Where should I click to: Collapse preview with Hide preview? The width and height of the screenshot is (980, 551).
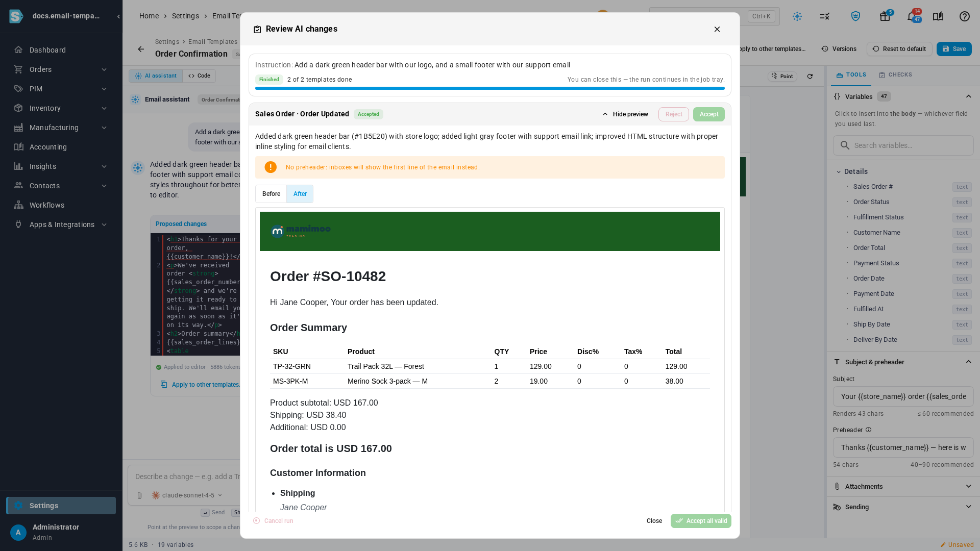pos(625,114)
